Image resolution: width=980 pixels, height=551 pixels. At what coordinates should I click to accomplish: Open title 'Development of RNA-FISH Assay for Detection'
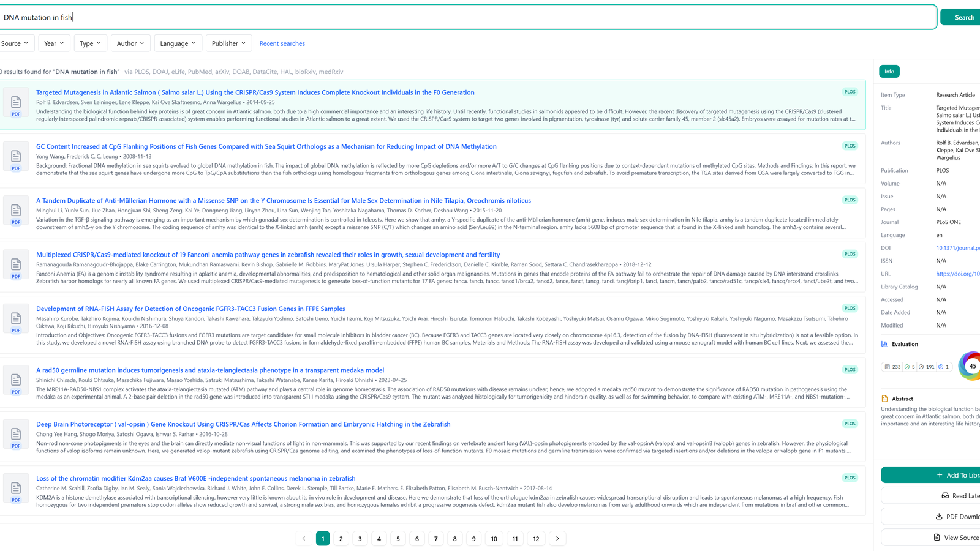coord(190,309)
